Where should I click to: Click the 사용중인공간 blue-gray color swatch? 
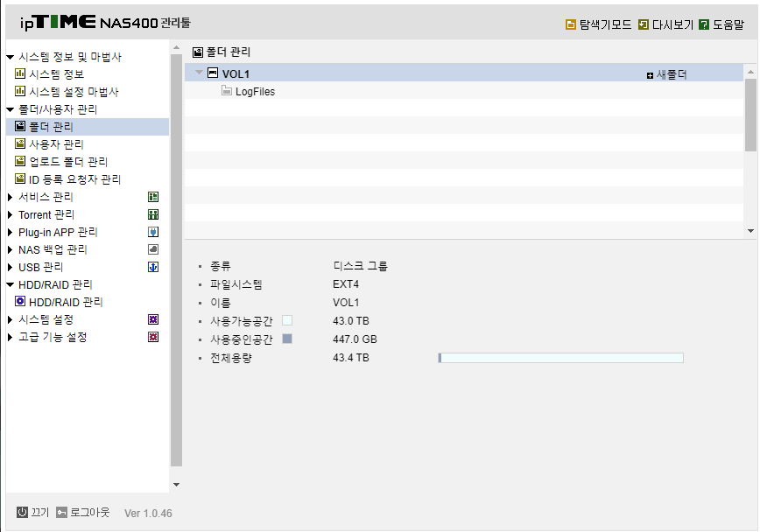287,339
